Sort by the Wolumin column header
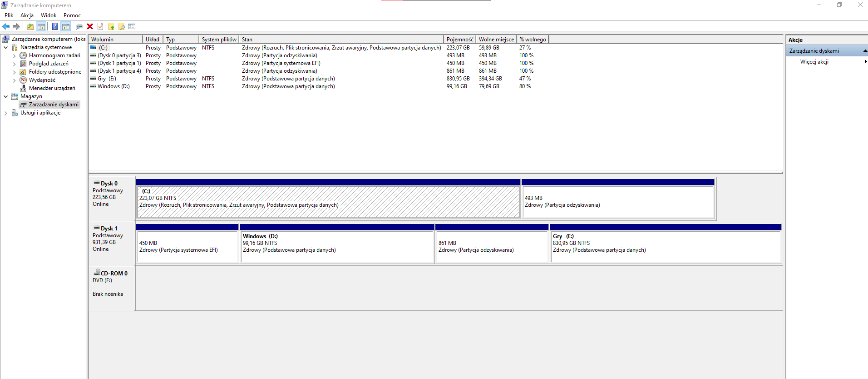868x379 pixels. (116, 40)
